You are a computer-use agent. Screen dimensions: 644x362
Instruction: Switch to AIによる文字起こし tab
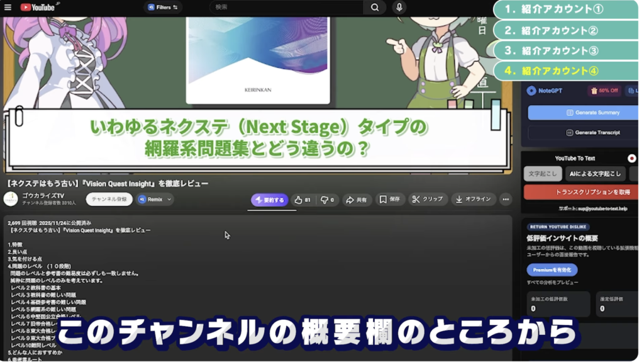point(595,174)
